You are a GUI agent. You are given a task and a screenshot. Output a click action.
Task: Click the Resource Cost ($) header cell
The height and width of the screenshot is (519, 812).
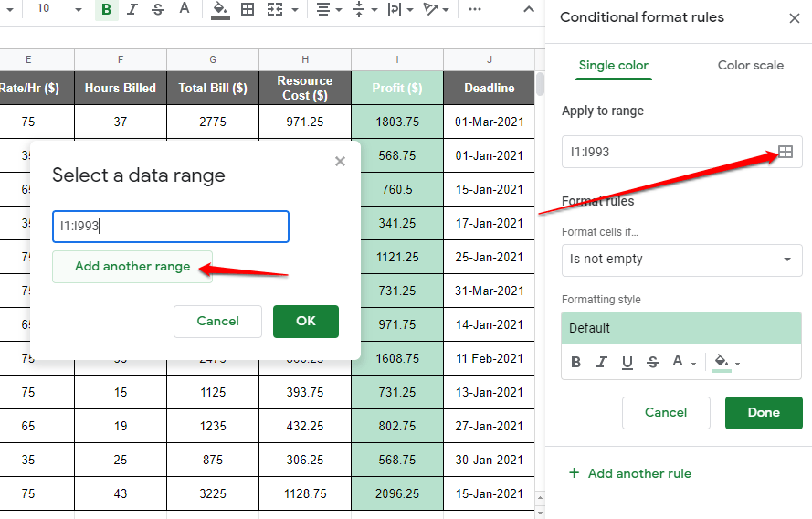(x=305, y=88)
